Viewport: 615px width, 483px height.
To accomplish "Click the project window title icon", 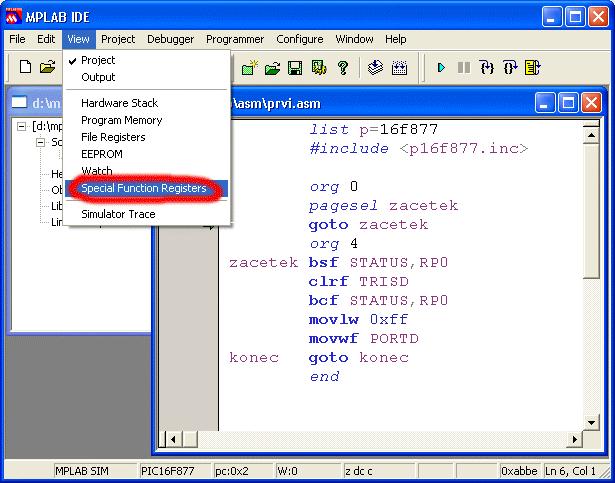I will [19, 102].
